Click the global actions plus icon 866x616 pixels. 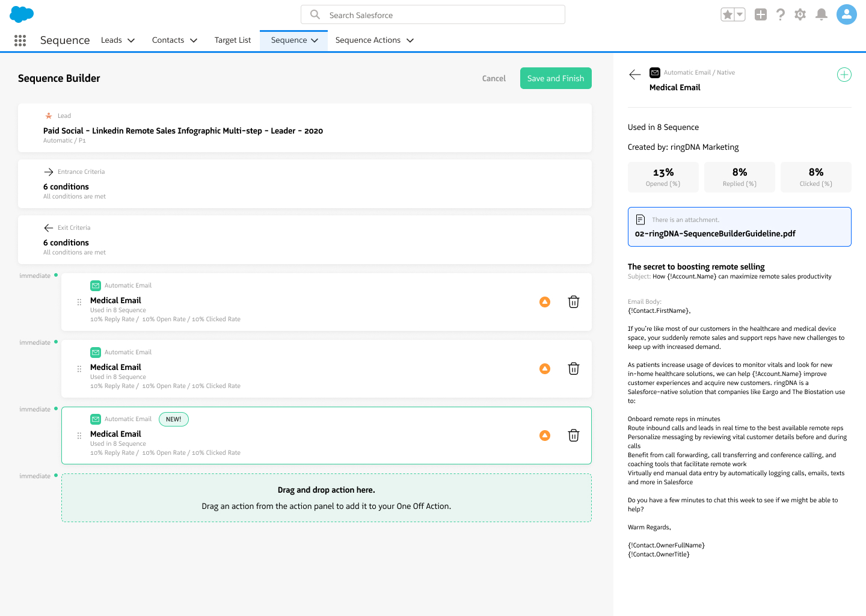click(760, 14)
